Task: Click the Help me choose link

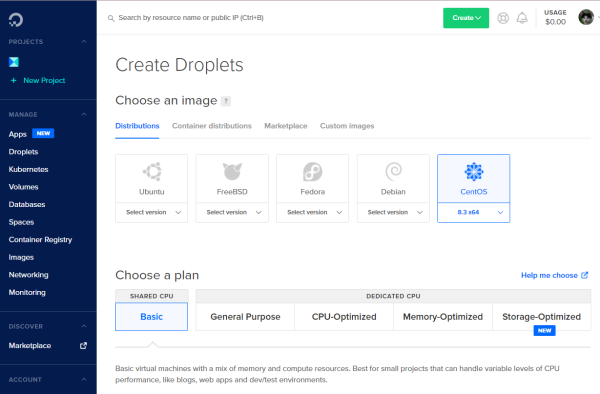Action: point(549,275)
